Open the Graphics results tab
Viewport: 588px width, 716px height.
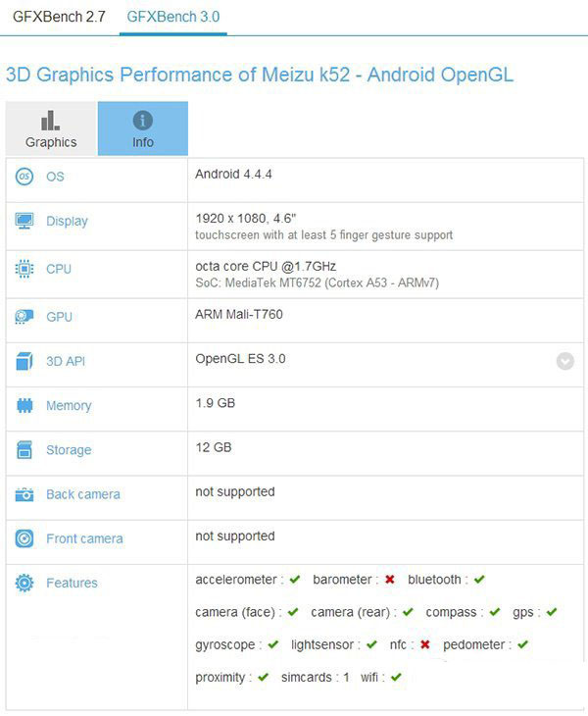click(x=51, y=128)
